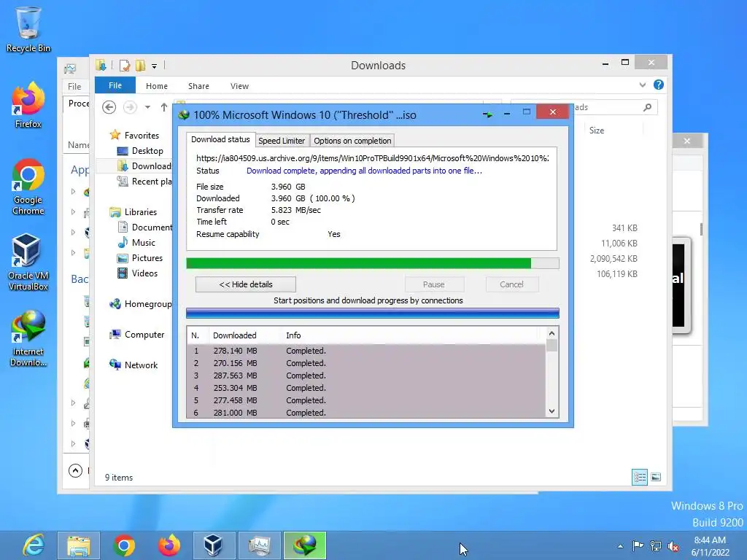This screenshot has height=560, width=747.
Task: Open Customize Quick Access Toolbar dropdown
Action: [155, 66]
